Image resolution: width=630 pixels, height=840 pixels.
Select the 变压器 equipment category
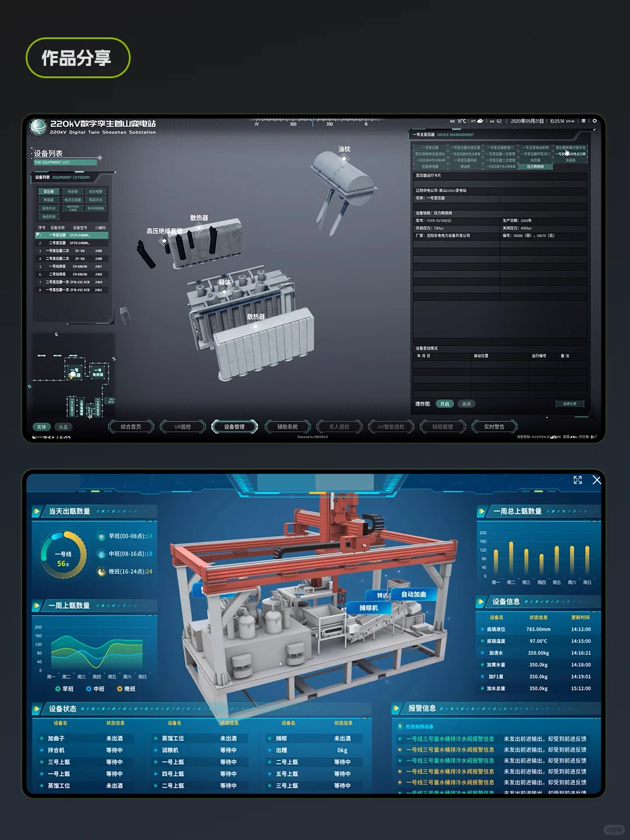point(49,191)
